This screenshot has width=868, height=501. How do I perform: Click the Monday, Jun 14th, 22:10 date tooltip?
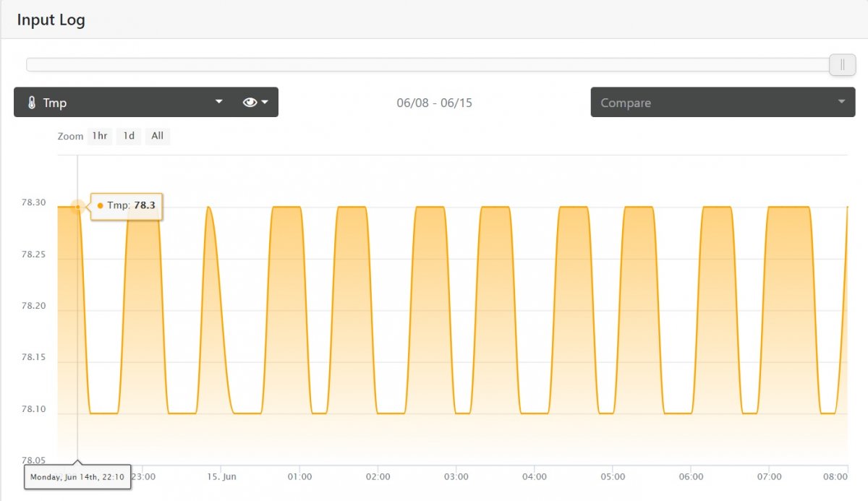click(x=77, y=477)
